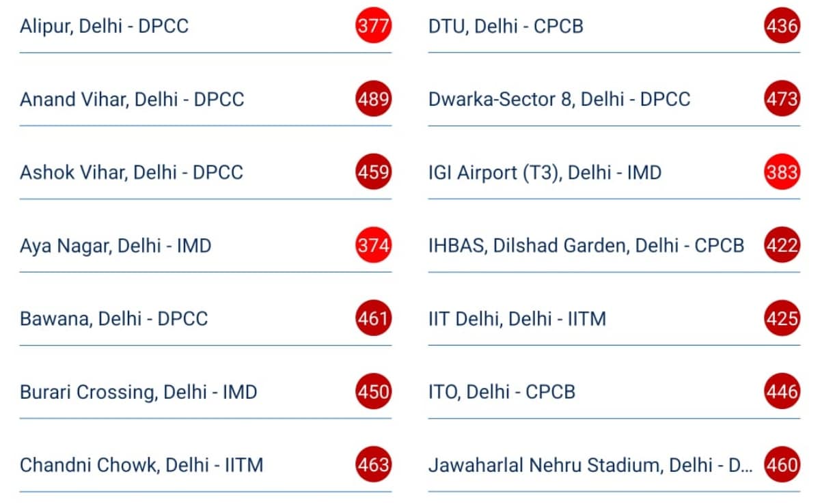Select the 459 badge beside Ashok Vihar
Image resolution: width=820 pixels, height=504 pixels.
coord(373,172)
